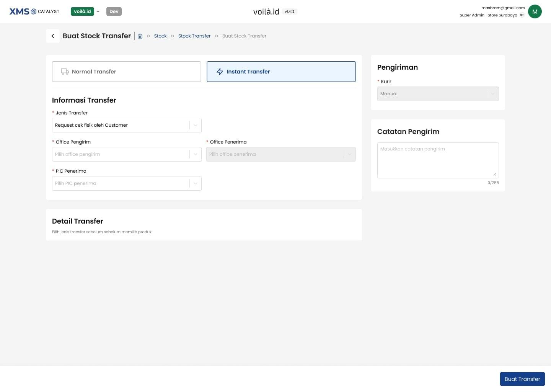Viewport: 551px width, 392px height.
Task: Click the XMS Catalyst logo
Action: (34, 11)
